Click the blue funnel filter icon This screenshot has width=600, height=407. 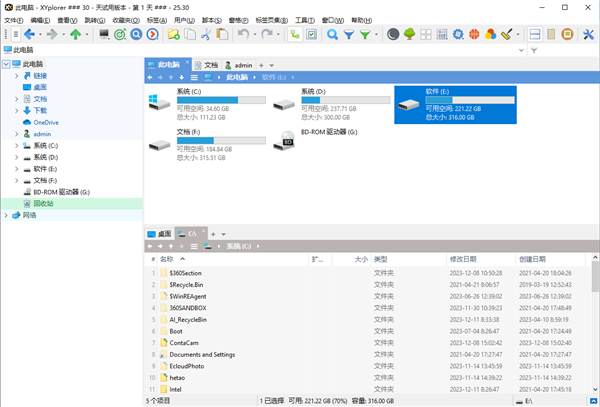349,34
